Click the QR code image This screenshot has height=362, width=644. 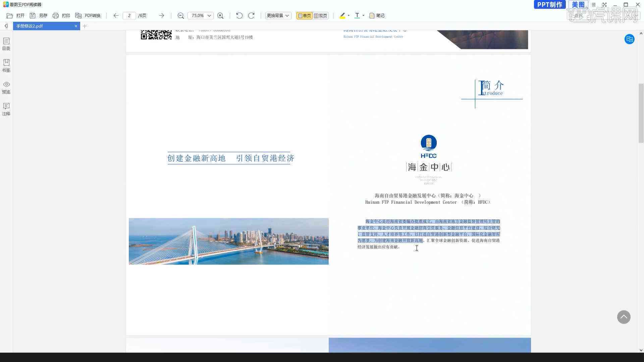[x=156, y=35]
